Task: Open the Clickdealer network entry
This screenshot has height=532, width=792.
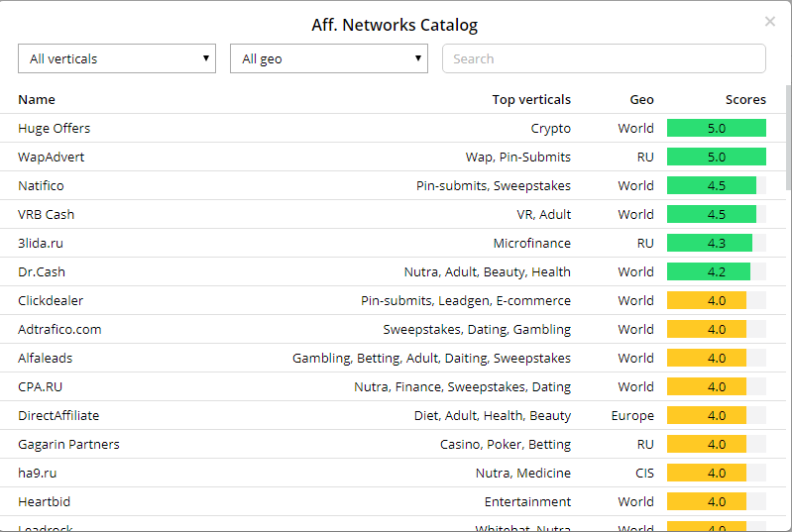Action: coord(51,300)
